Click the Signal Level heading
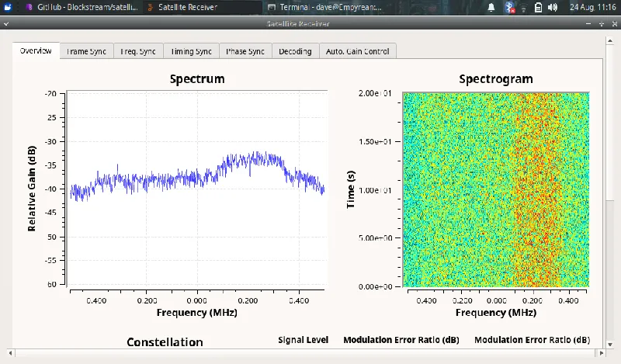 (x=303, y=340)
